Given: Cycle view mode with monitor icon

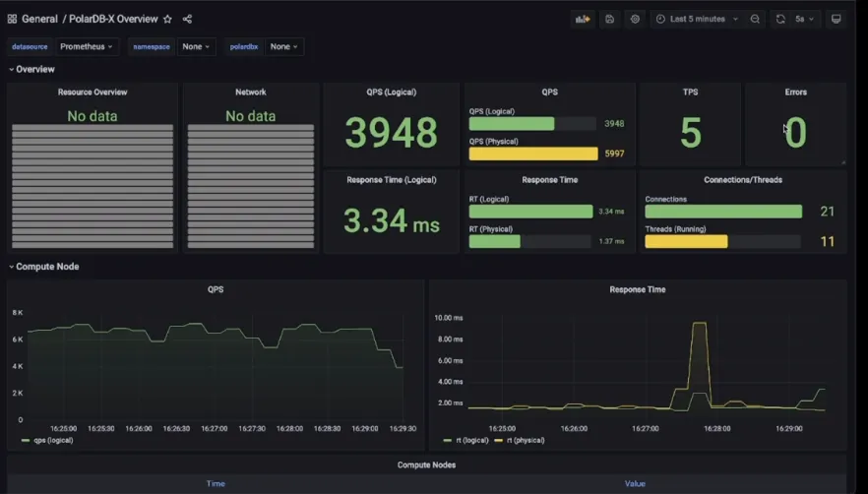Looking at the screenshot, I should pyautogui.click(x=836, y=19).
